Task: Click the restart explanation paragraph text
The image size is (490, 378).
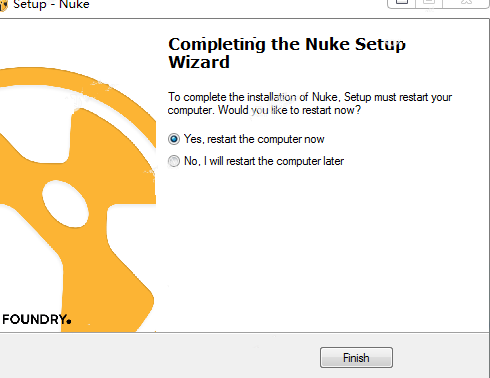Action: point(310,103)
